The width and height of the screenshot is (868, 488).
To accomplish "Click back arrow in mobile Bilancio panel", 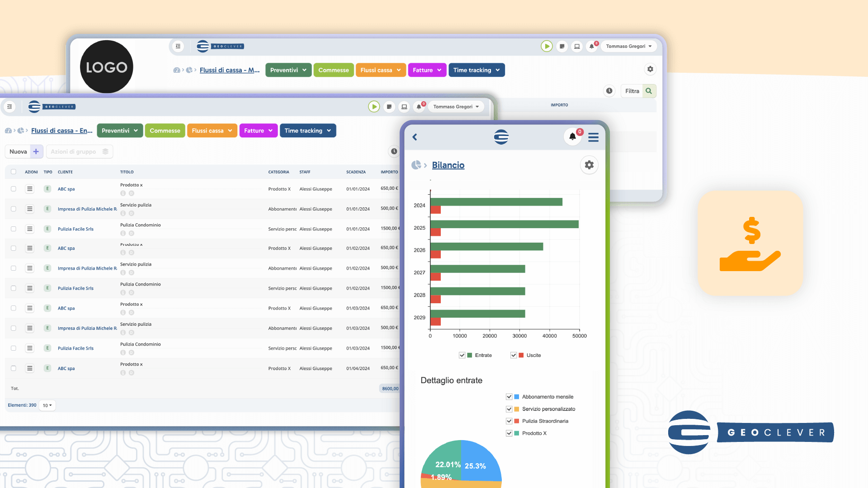I will point(415,137).
